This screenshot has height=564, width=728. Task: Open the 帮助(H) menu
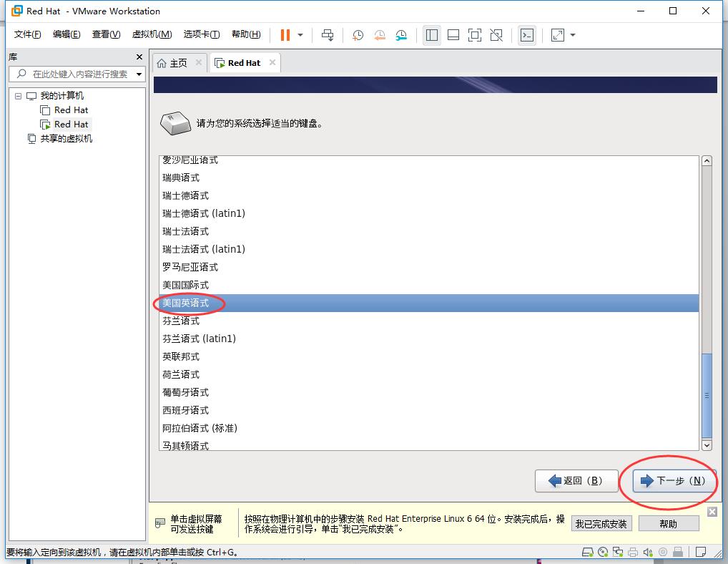click(246, 34)
